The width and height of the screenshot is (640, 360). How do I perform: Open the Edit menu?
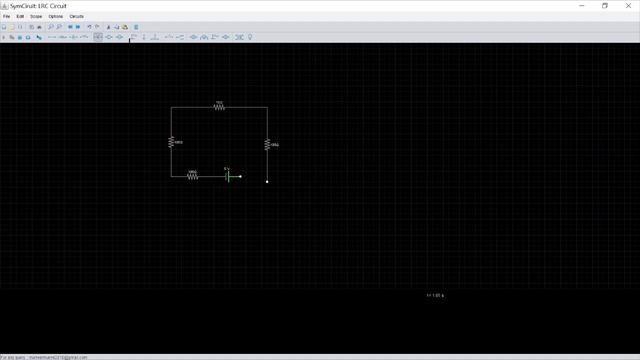click(x=20, y=16)
